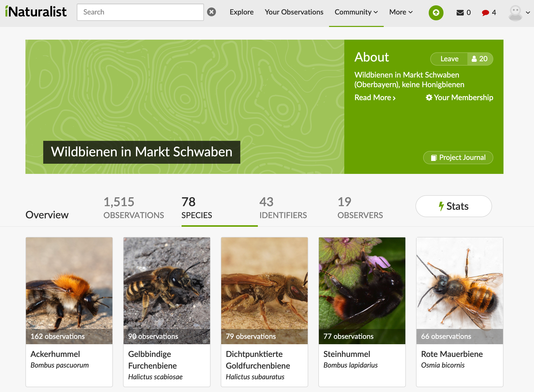View project members via the people icon

tap(480, 59)
